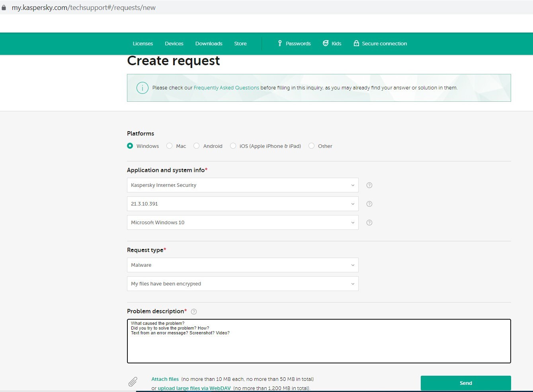Click inside the Problem description text area
Screen dimensions: 533x392
click(318, 346)
